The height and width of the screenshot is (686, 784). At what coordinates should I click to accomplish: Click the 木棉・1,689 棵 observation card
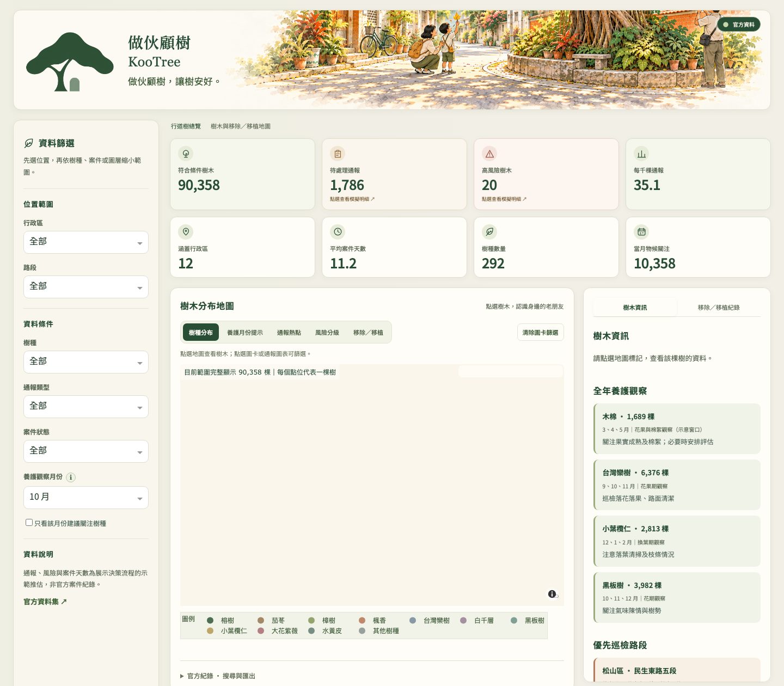pos(677,428)
